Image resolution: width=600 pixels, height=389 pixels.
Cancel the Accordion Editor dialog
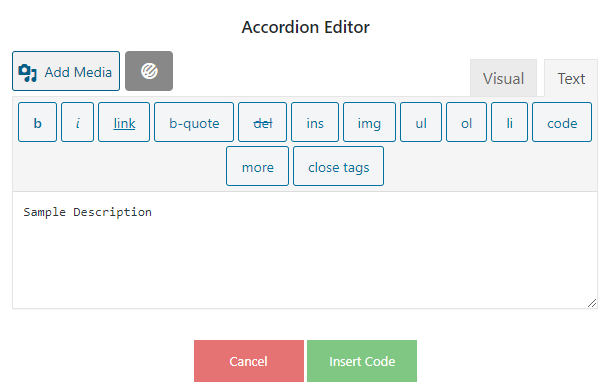click(249, 361)
